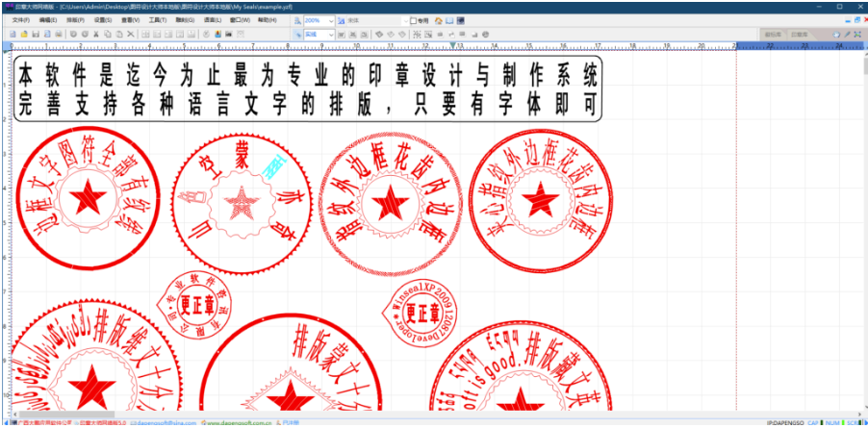The height and width of the screenshot is (428, 868).
Task: Toggle the 专用 checkbox
Action: [413, 20]
